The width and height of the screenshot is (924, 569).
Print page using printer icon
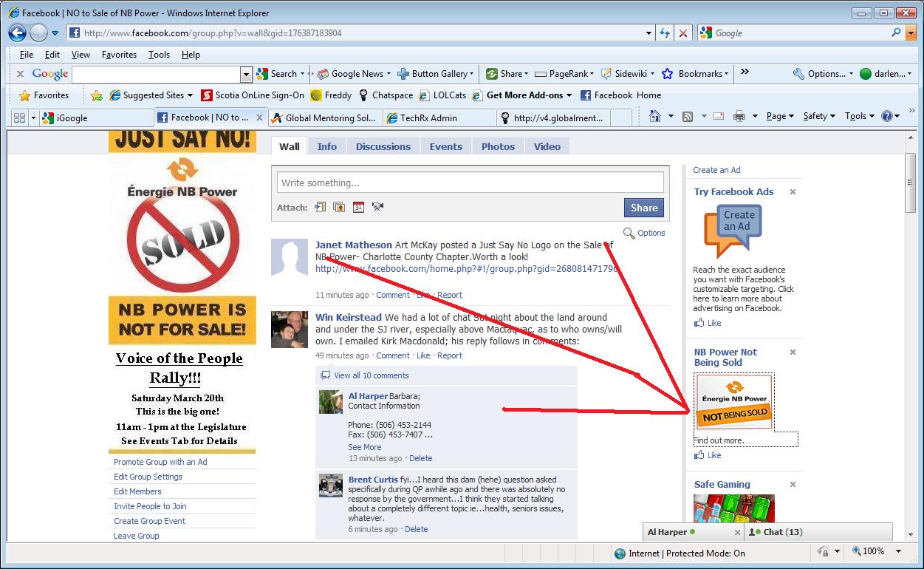739,116
